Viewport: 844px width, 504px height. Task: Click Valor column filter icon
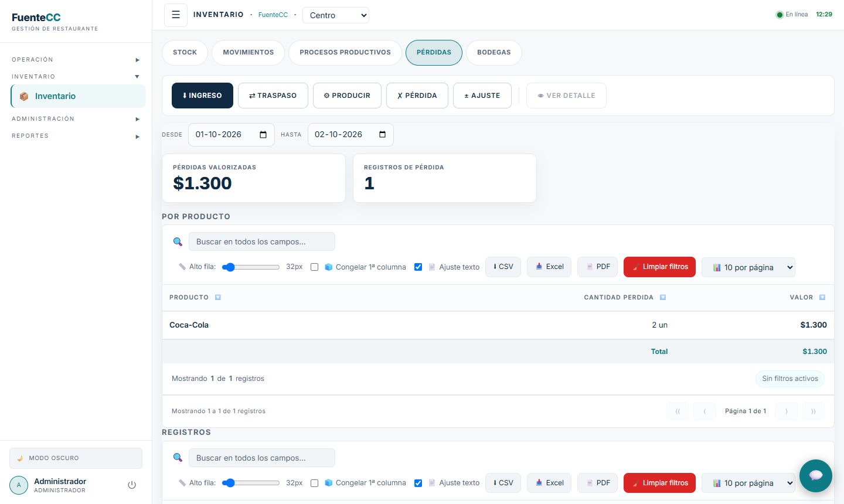pyautogui.click(x=822, y=297)
